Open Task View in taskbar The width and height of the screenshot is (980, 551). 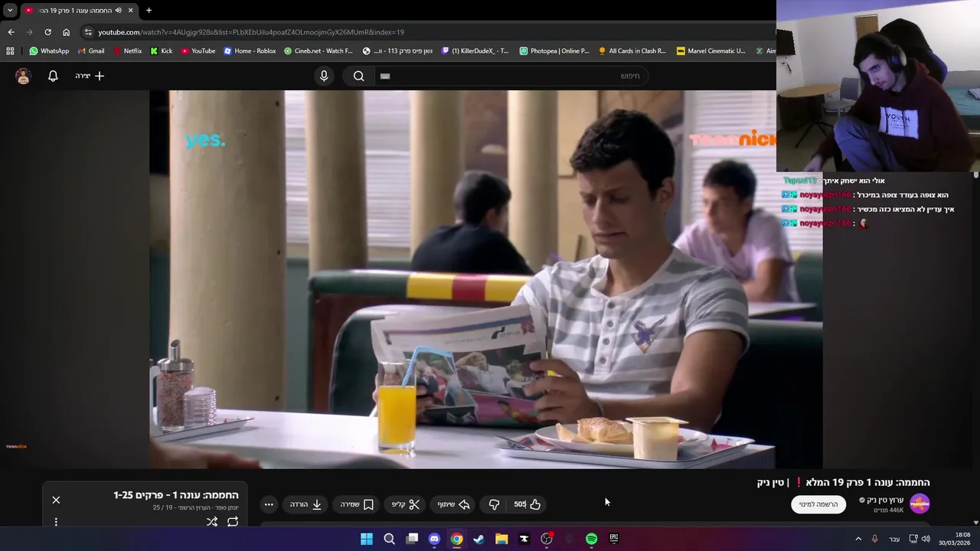click(412, 539)
